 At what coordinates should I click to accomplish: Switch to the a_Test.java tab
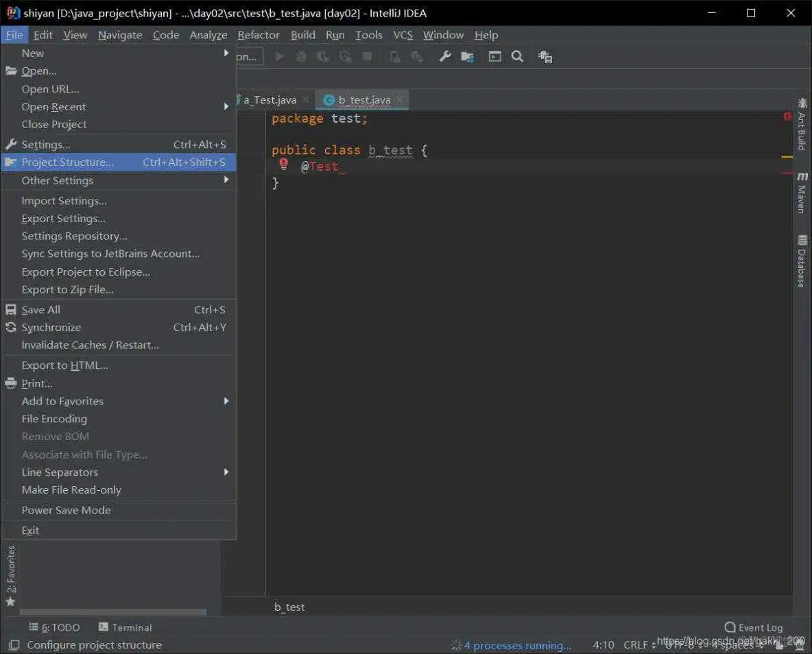pos(271,99)
